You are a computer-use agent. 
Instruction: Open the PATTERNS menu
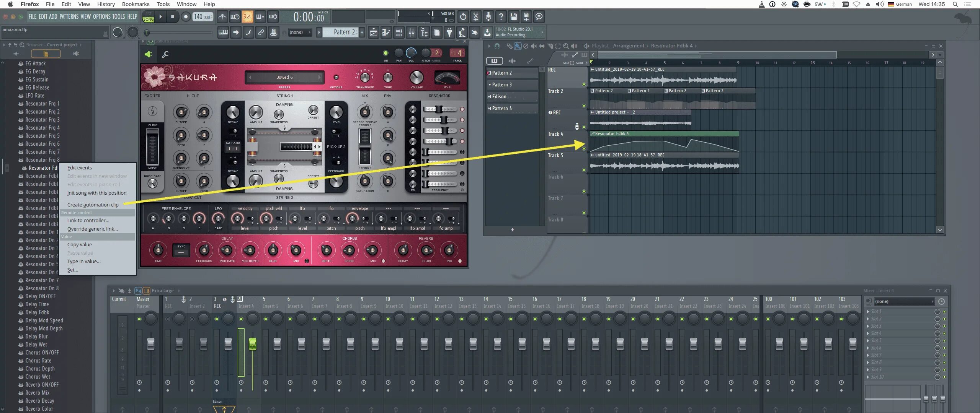(x=69, y=17)
